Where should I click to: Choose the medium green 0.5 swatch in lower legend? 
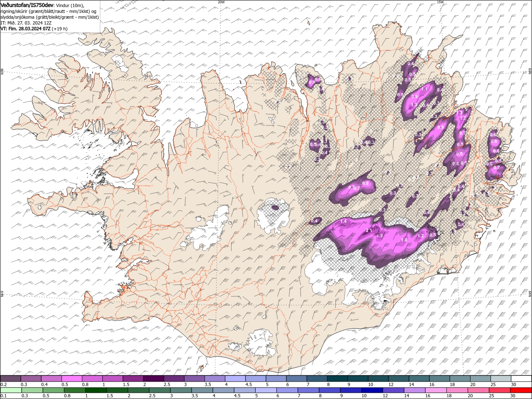54,390
